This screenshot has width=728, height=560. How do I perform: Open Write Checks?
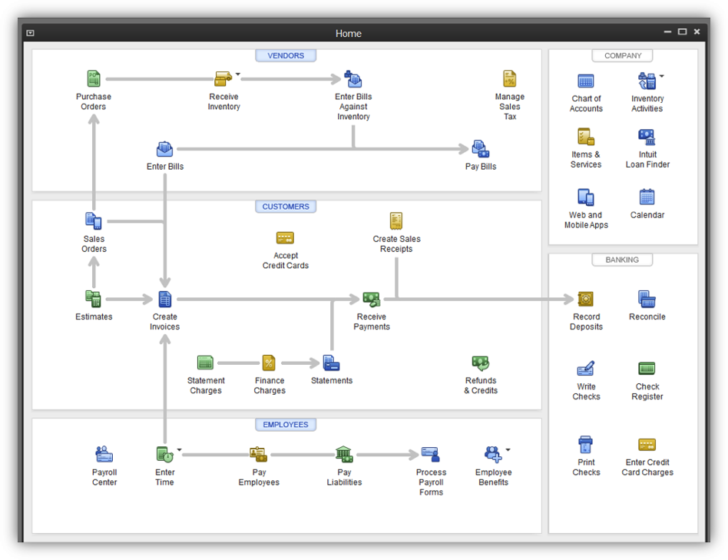pos(586,369)
